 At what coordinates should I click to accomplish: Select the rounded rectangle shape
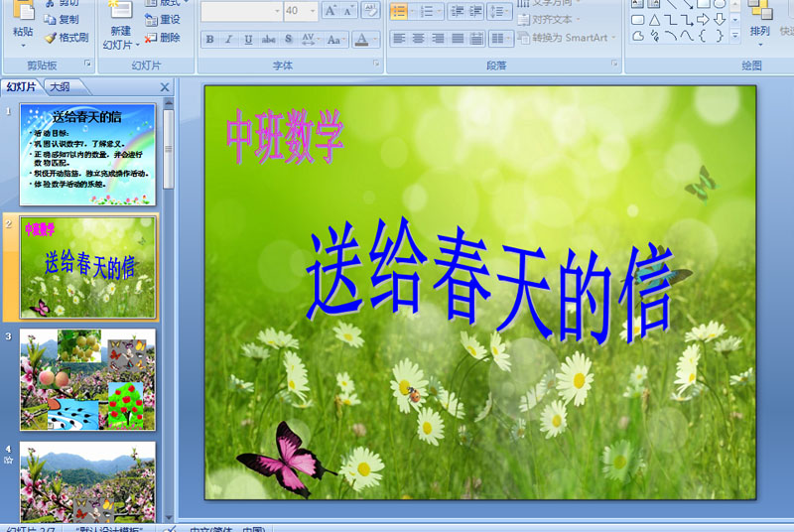point(637,20)
